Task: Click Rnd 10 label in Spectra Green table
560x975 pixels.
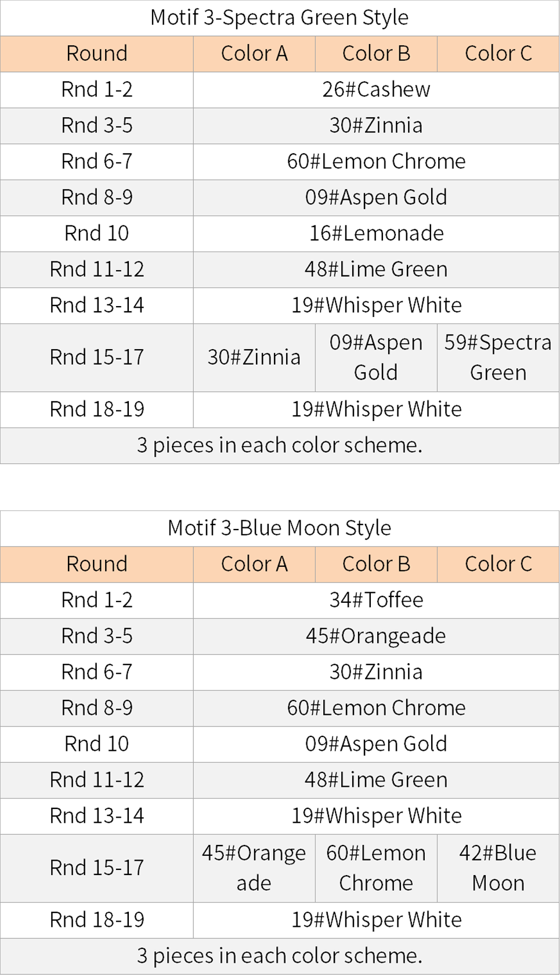Action: coord(97,233)
